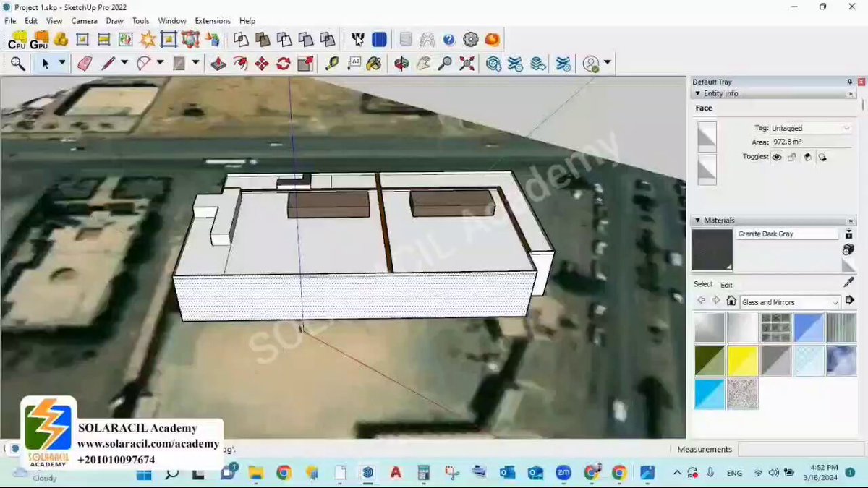This screenshot has height=488, width=868.
Task: Open the Camera menu
Action: (x=84, y=21)
